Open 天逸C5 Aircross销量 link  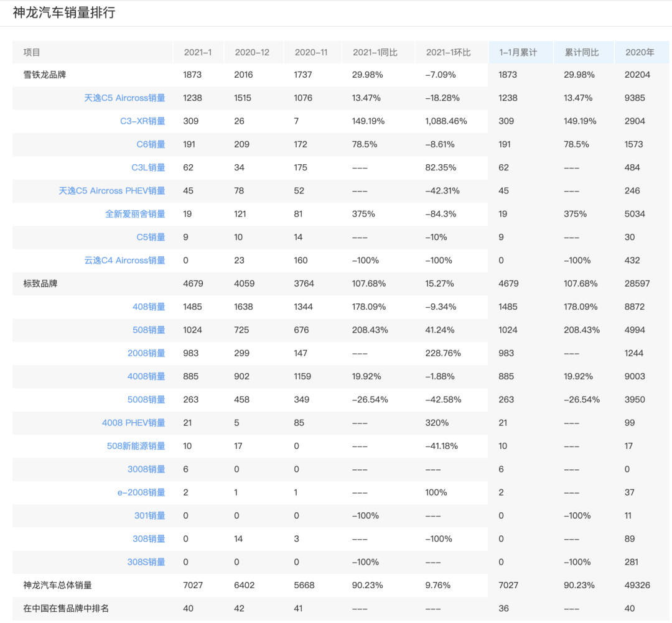[124, 98]
